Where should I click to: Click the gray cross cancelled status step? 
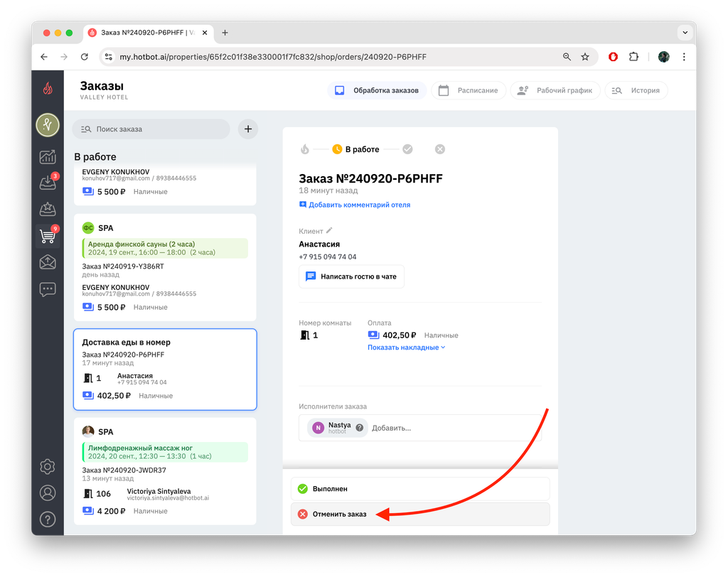coord(440,149)
